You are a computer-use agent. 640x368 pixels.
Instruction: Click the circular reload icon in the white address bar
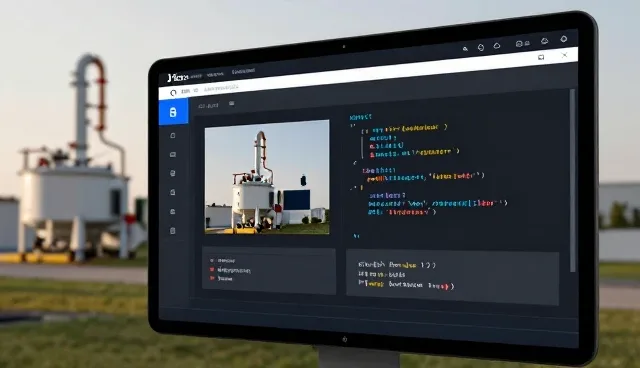pyautogui.click(x=173, y=93)
